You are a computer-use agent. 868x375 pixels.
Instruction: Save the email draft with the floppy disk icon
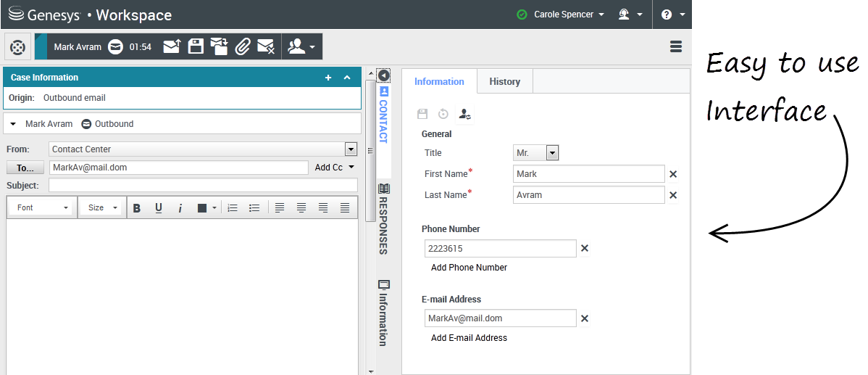coord(196,46)
